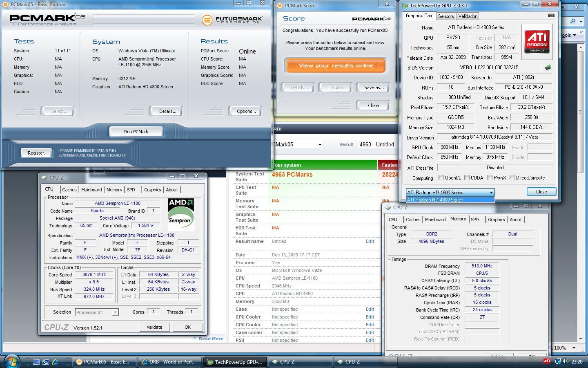Click the GPU-Z title bar icon
The height and width of the screenshot is (368, 588).
(404, 6)
